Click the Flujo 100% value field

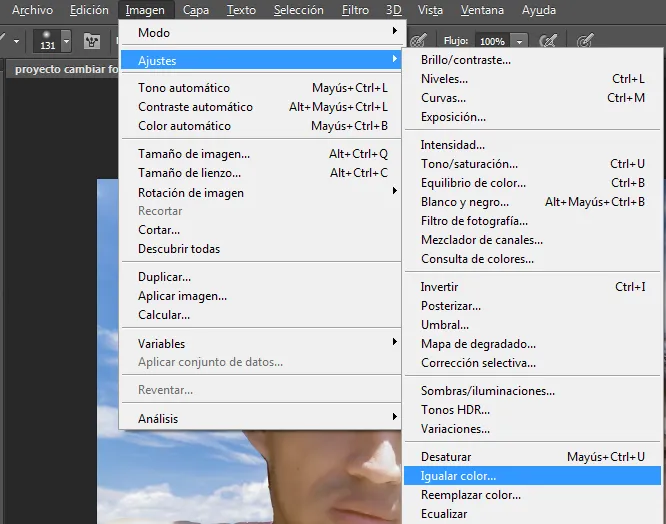pos(493,42)
